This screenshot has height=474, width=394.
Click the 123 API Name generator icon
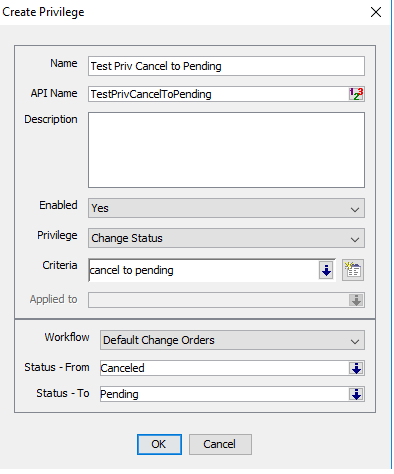coord(356,94)
